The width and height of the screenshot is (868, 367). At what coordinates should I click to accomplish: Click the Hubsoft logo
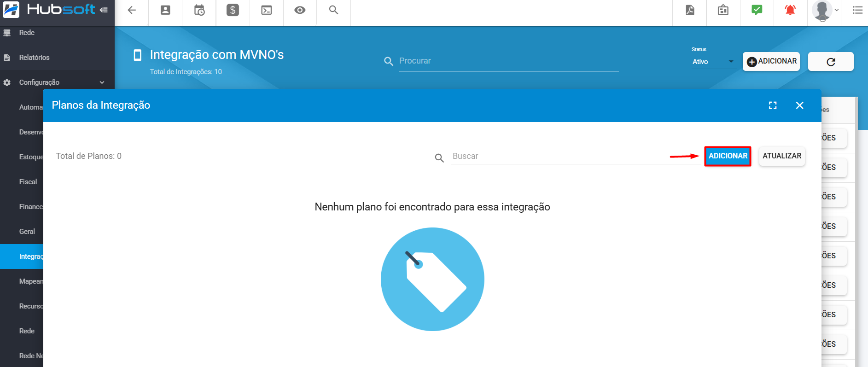(x=49, y=10)
